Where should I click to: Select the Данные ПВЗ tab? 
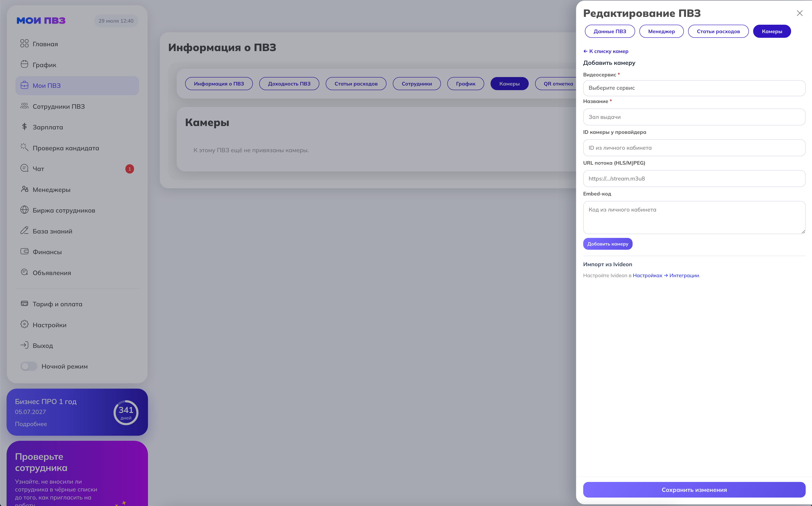click(x=610, y=31)
